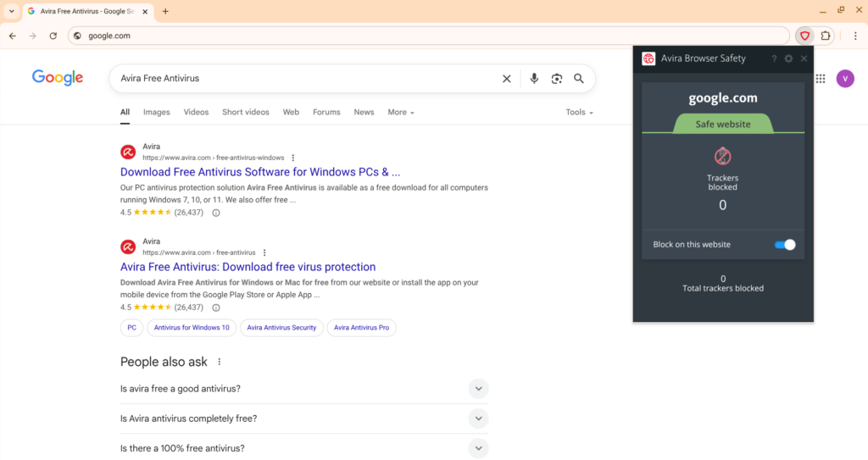
Task: Click the google.com address bar
Action: pyautogui.click(x=429, y=36)
